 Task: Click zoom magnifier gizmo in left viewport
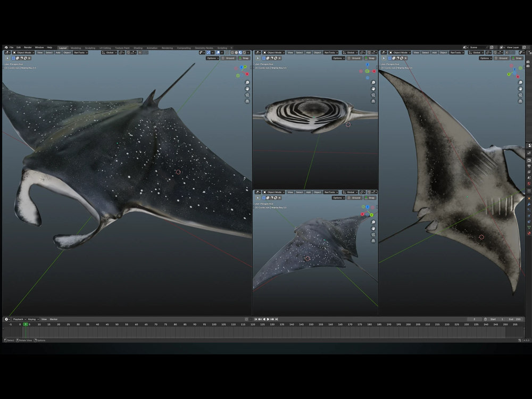point(247,82)
